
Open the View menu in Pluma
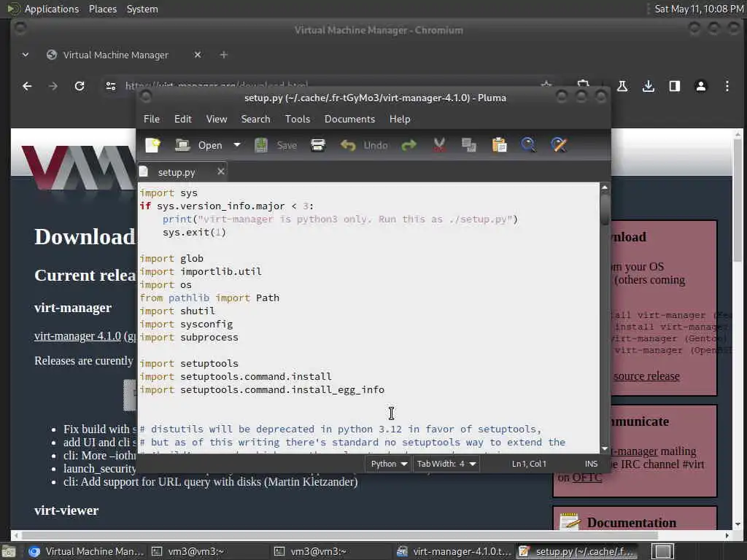click(x=216, y=119)
